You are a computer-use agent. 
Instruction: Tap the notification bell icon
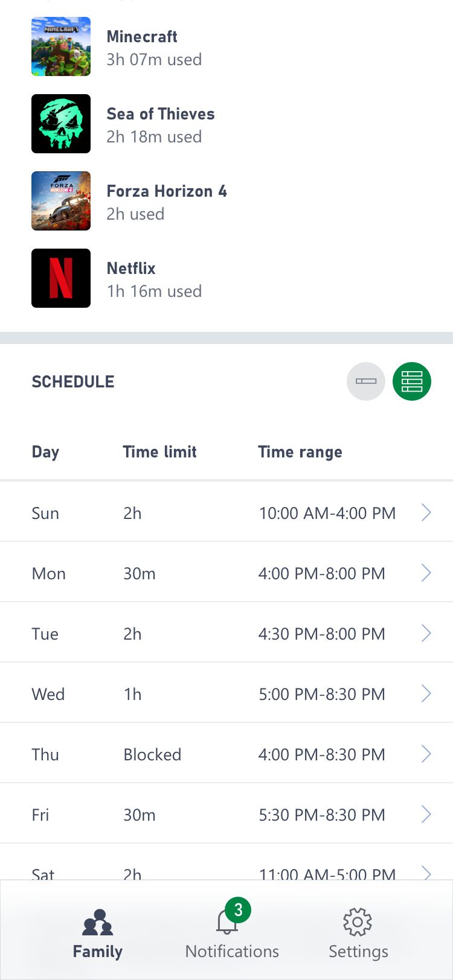(x=227, y=922)
